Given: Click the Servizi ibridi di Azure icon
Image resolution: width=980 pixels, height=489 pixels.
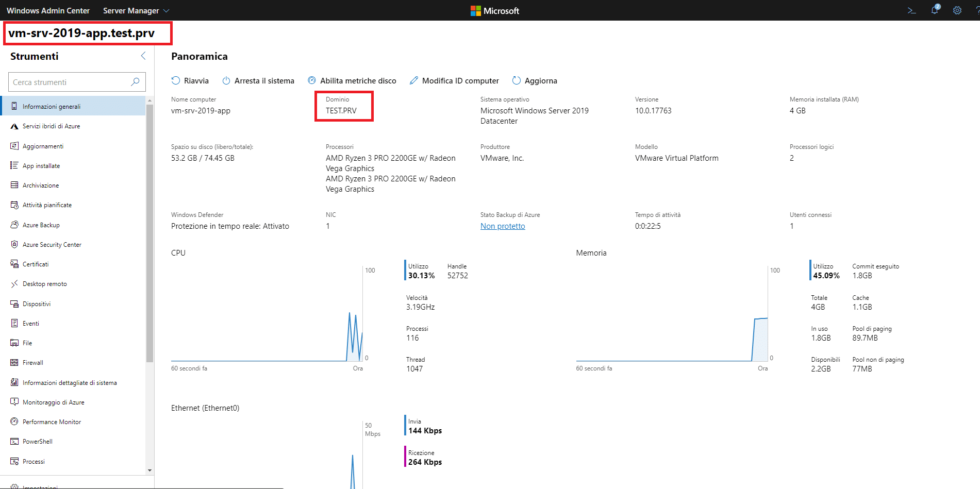Looking at the screenshot, I should coord(14,126).
